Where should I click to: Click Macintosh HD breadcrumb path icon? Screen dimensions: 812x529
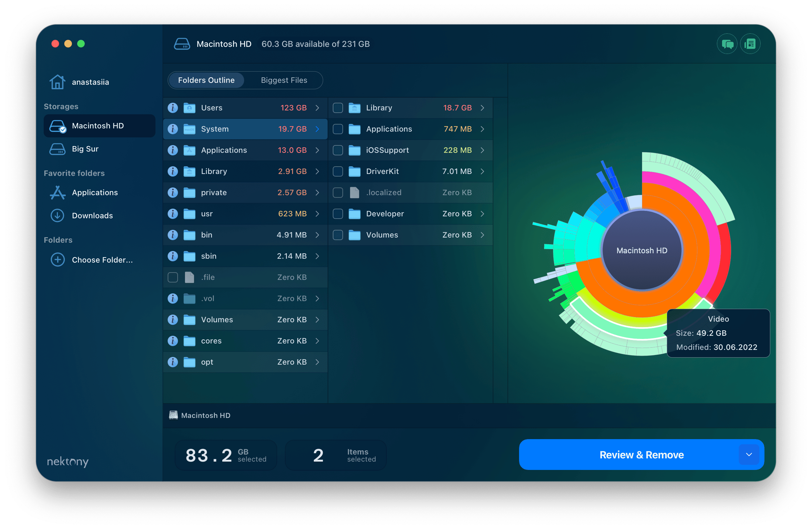[x=173, y=415]
